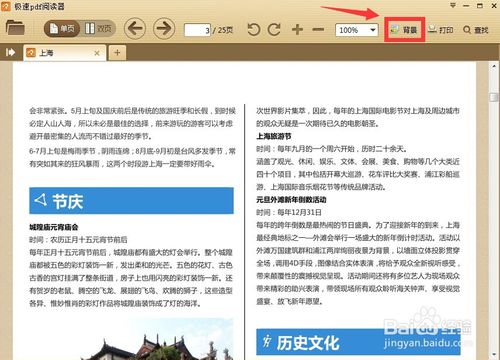The image size is (500, 360).
Task: Open a file with the folder icon
Action: click(15, 28)
